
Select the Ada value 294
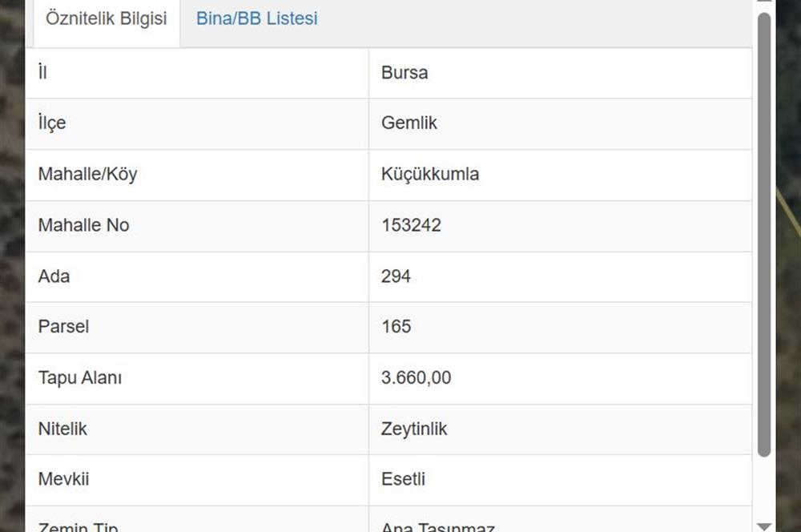(396, 276)
